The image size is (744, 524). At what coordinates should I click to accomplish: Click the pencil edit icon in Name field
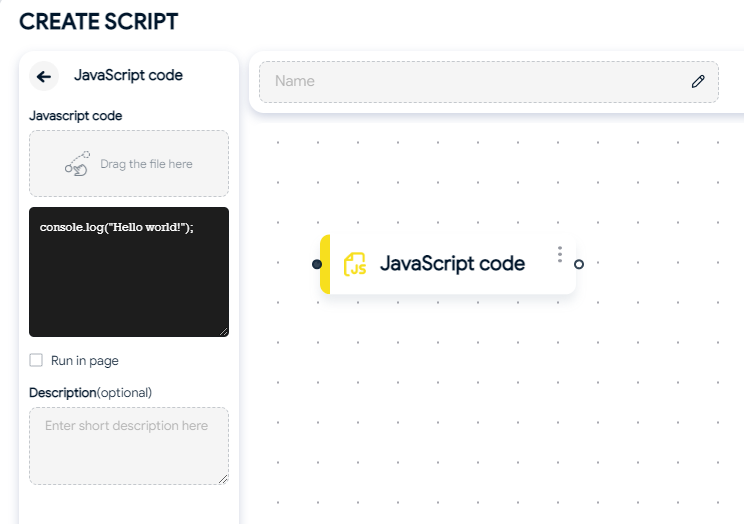point(698,82)
